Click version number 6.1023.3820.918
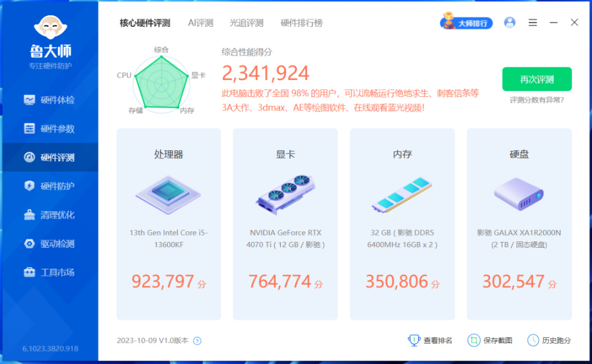The width and height of the screenshot is (592, 364). click(50, 349)
